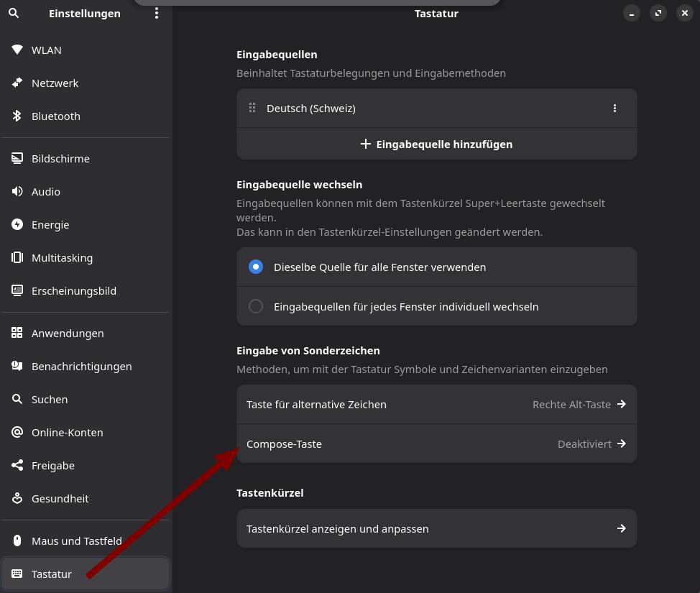This screenshot has width=700, height=593.
Task: Open Maus und Tastfeld settings
Action: click(76, 541)
